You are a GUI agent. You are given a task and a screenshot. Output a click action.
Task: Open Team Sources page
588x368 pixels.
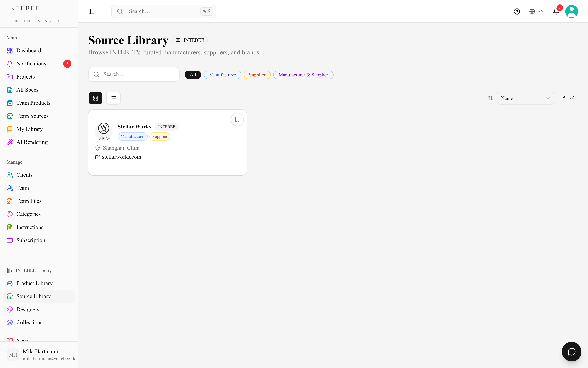[39, 116]
